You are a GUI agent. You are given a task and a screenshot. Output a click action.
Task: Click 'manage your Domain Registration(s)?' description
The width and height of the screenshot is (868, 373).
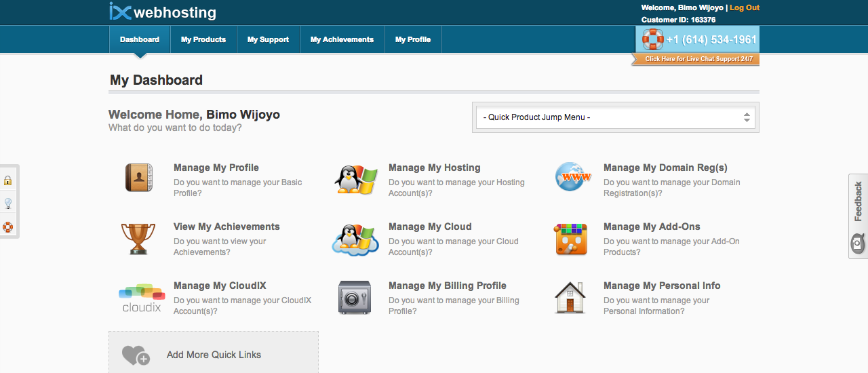point(671,188)
